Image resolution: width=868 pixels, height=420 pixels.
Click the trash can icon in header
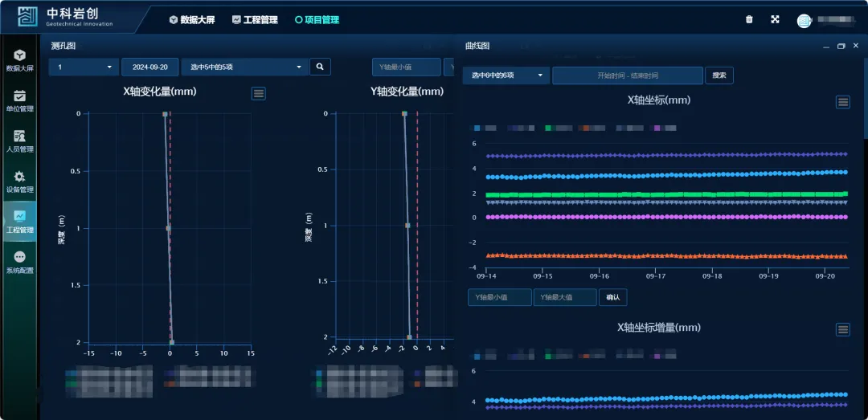749,19
